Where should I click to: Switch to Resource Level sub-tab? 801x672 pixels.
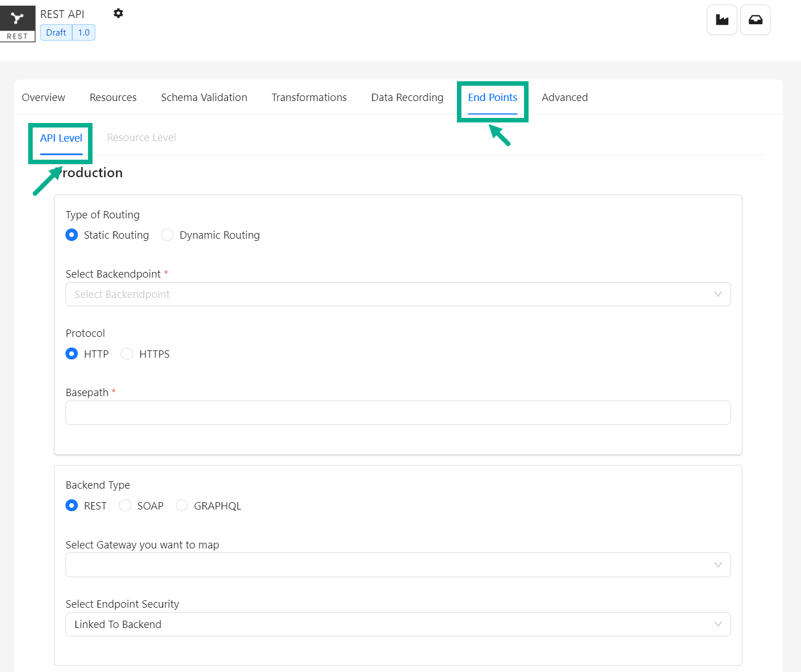(x=141, y=138)
